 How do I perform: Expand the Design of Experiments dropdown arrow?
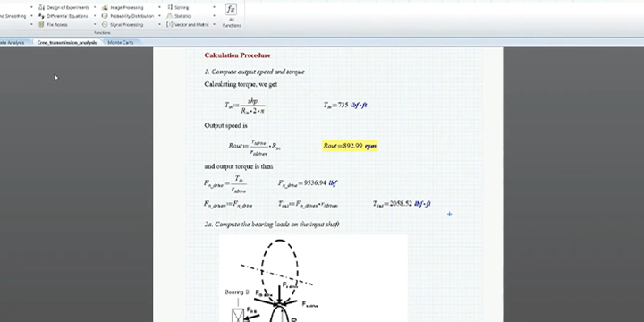95,7
